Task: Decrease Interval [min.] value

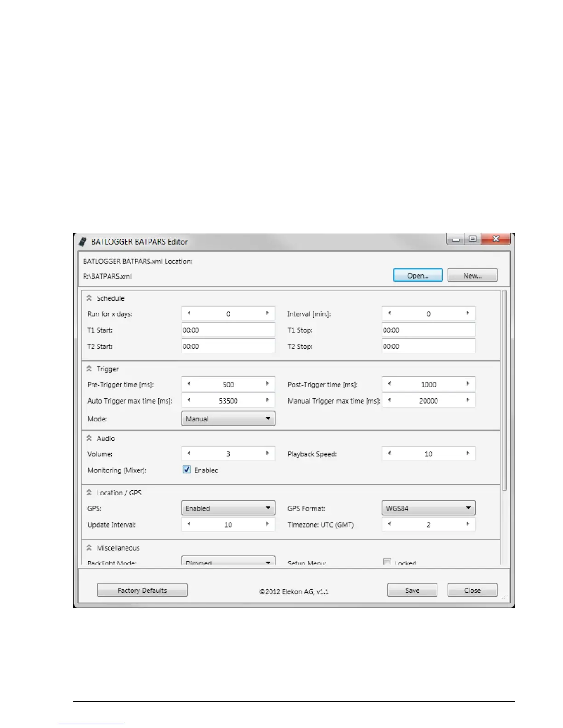Action: 389,313
